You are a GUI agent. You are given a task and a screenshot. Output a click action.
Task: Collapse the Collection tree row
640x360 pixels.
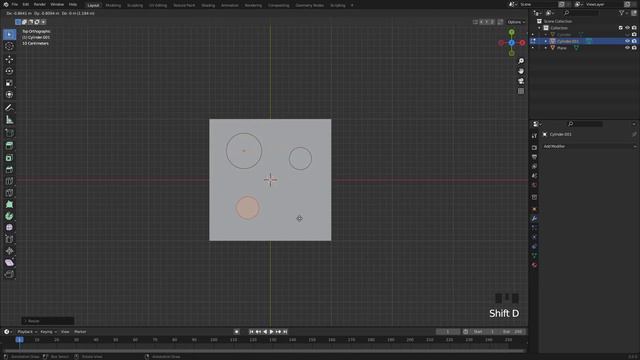(x=539, y=28)
